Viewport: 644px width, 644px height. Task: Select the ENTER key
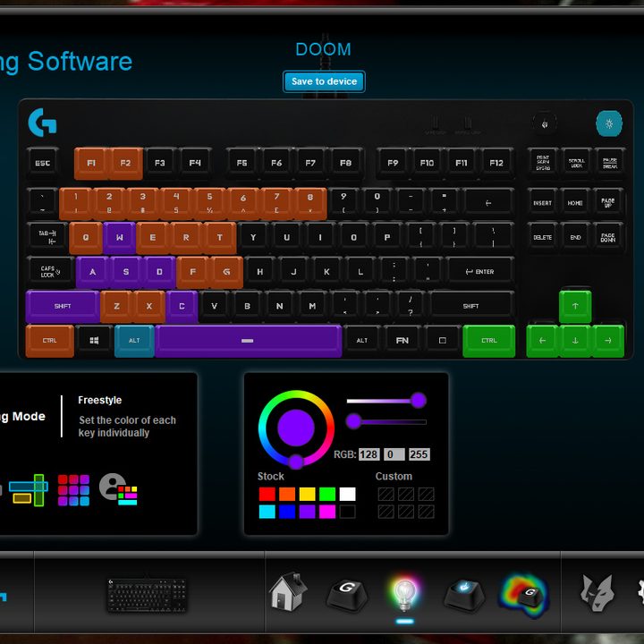pos(480,272)
